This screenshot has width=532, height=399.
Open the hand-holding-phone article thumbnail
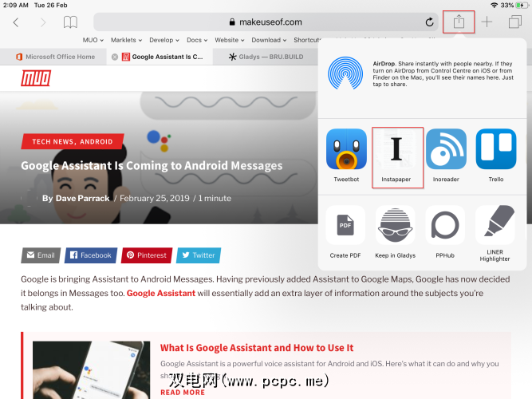click(91, 369)
